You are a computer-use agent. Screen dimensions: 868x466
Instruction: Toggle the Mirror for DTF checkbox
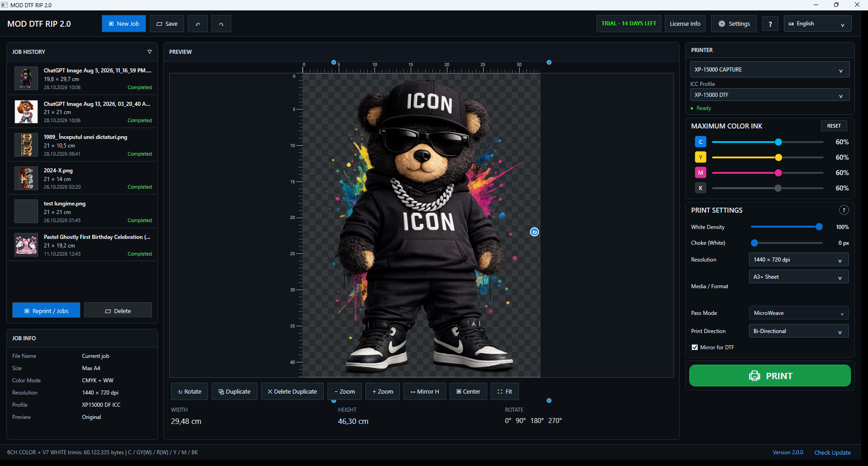695,347
